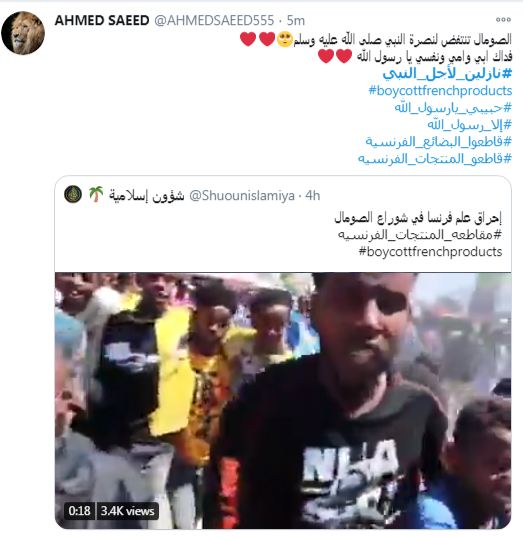Open the lion profile picture of Ahmed Saeed
Screen dimensions: 523x538
pyautogui.click(x=23, y=33)
